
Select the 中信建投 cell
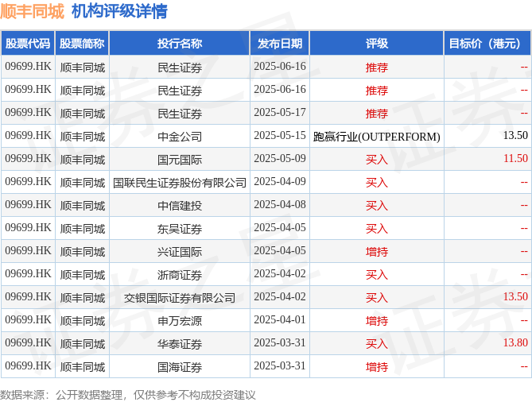[x=180, y=206]
